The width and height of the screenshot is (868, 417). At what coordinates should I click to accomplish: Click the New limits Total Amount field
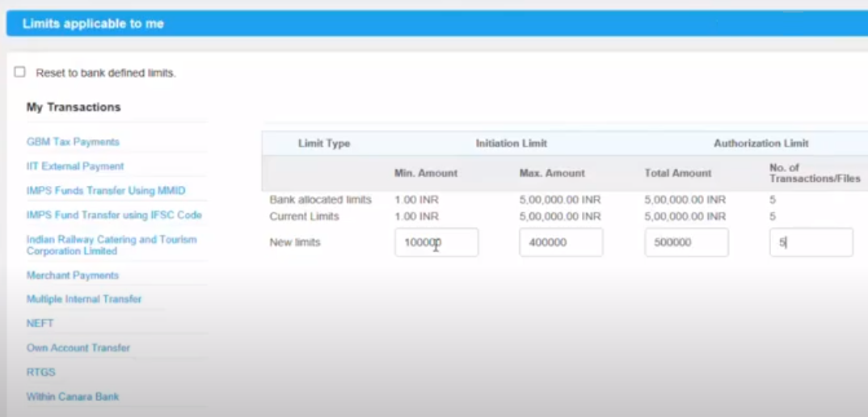686,242
